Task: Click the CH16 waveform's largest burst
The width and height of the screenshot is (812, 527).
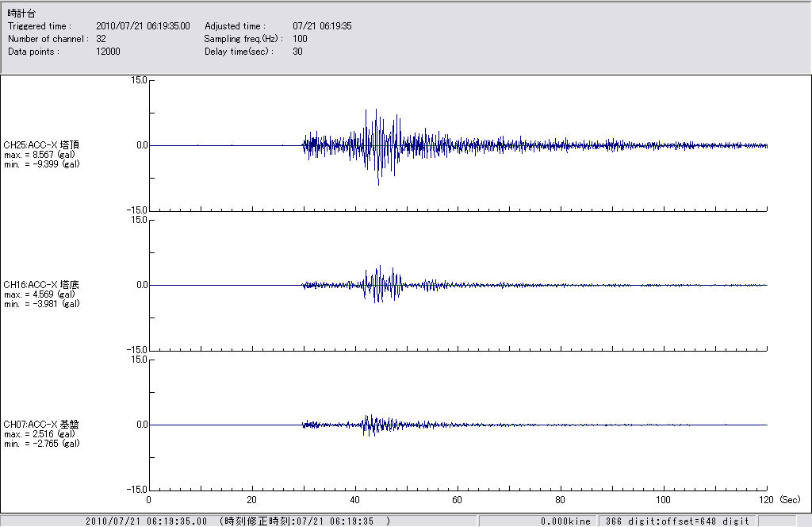Action: click(x=380, y=284)
